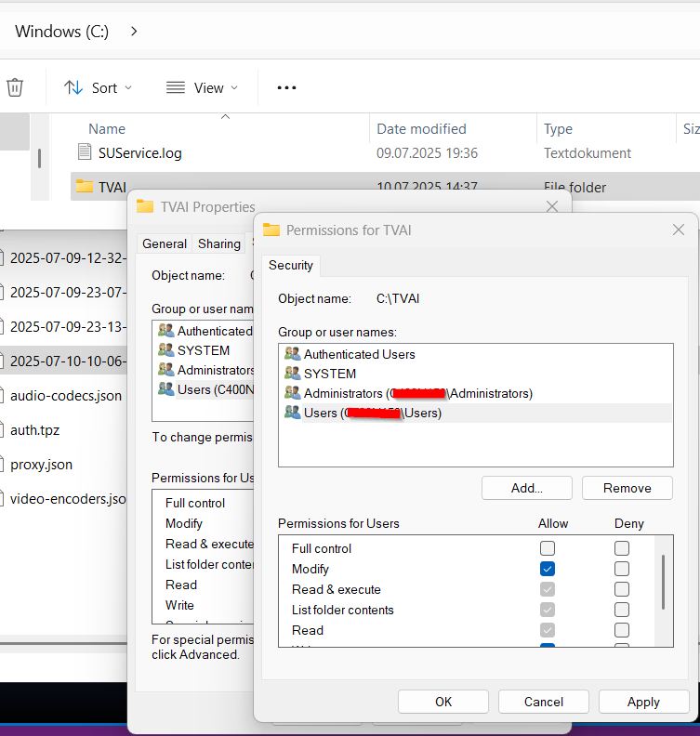Toggle Allow for Read permission
700x736 pixels.
[548, 630]
